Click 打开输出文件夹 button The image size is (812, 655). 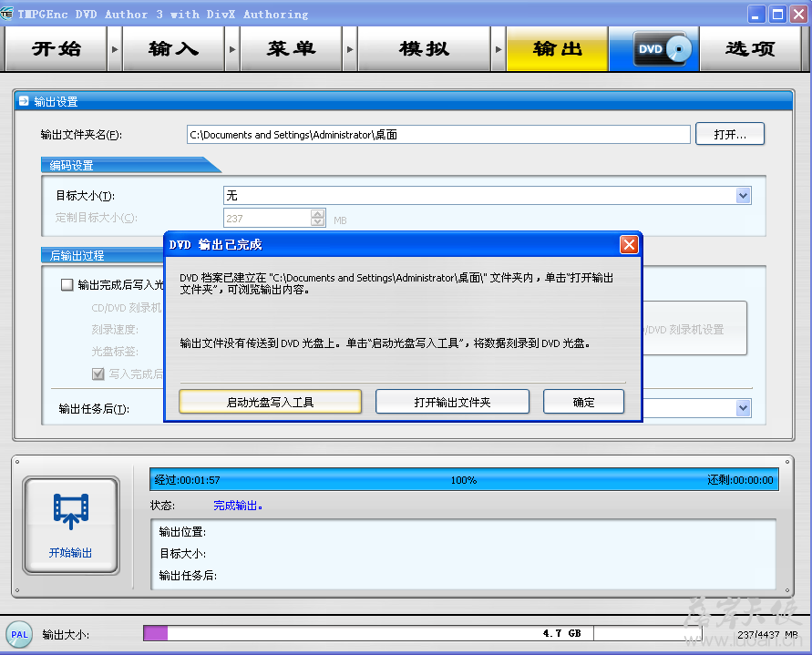point(452,402)
